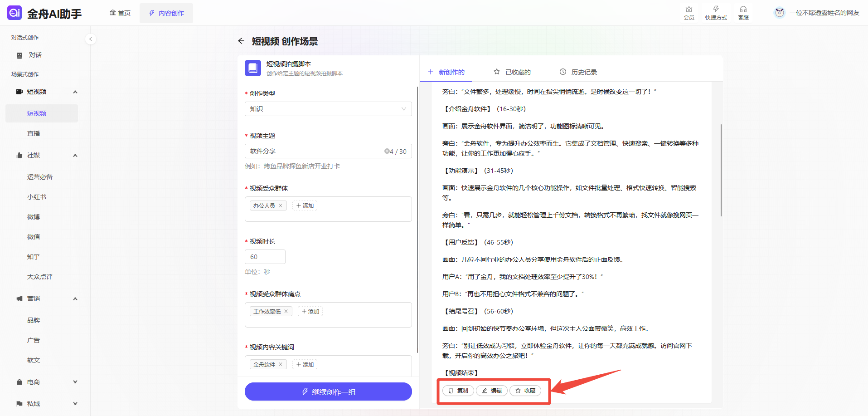868x416 pixels.
Task: Collapse the 营销 sidebar group
Action: click(x=75, y=299)
